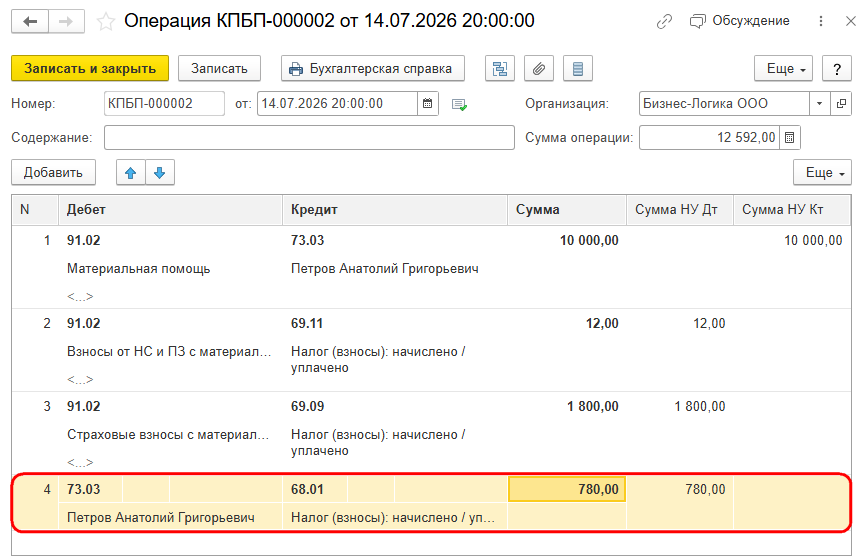The height and width of the screenshot is (556, 864).
Task: Close the operation form with X
Action: [x=851, y=21]
